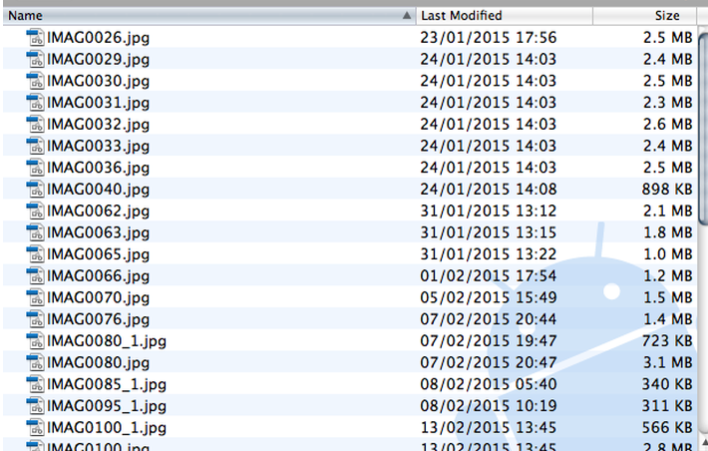The width and height of the screenshot is (708, 451).
Task: Click the file name IMAG0065.jpg
Action: coord(98,255)
